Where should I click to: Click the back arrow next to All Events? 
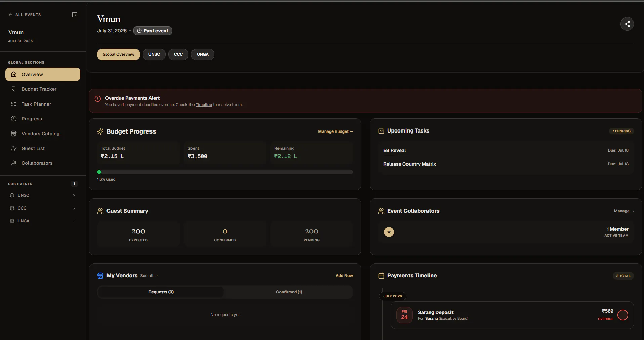pyautogui.click(x=10, y=15)
